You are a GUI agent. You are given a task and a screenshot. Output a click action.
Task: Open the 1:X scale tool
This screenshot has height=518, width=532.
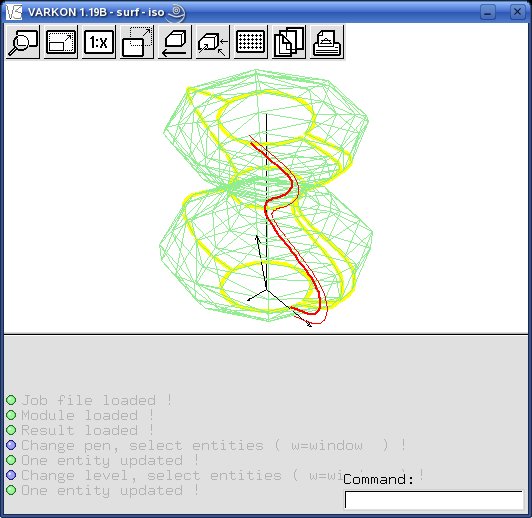coord(99,42)
